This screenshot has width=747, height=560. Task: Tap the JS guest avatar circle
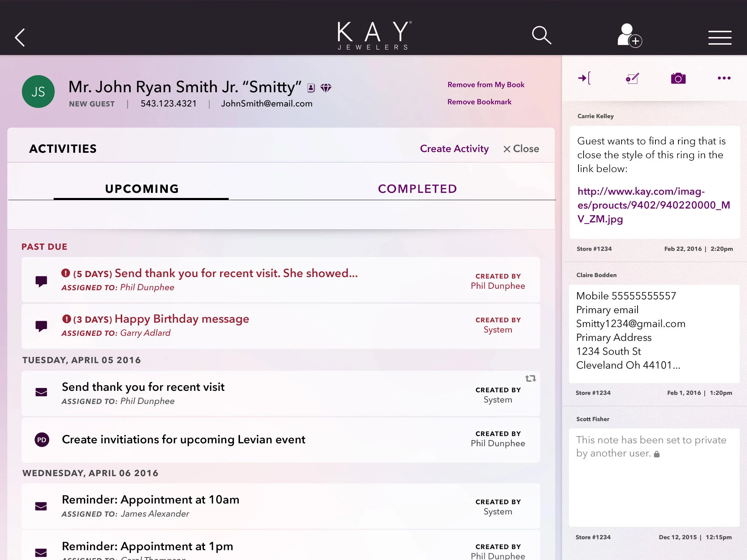pos(38,92)
